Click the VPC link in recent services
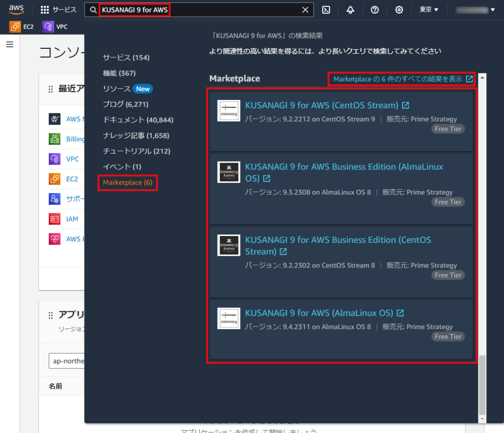This screenshot has width=504, height=433. (72, 159)
